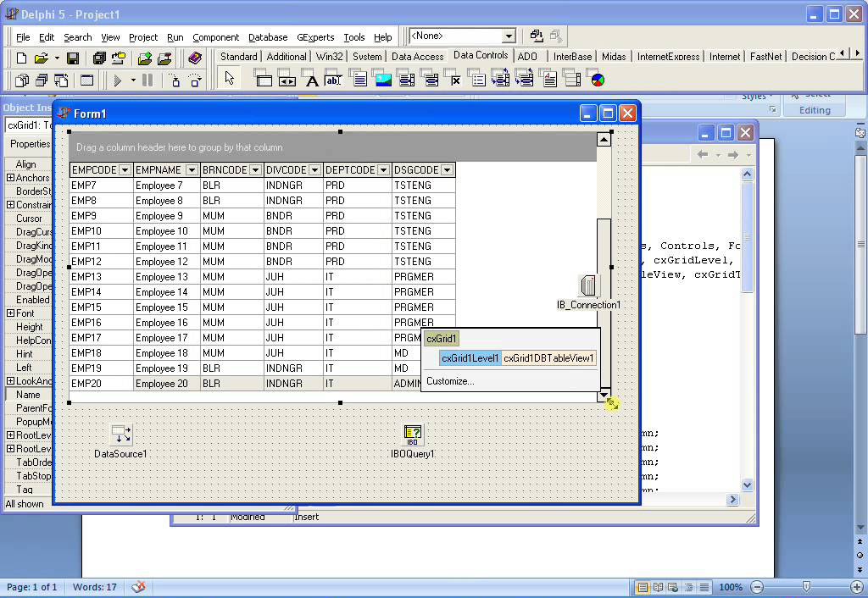Click the Toggle Form/Unit icon
Screen dimensions: 868x598
[x=61, y=80]
